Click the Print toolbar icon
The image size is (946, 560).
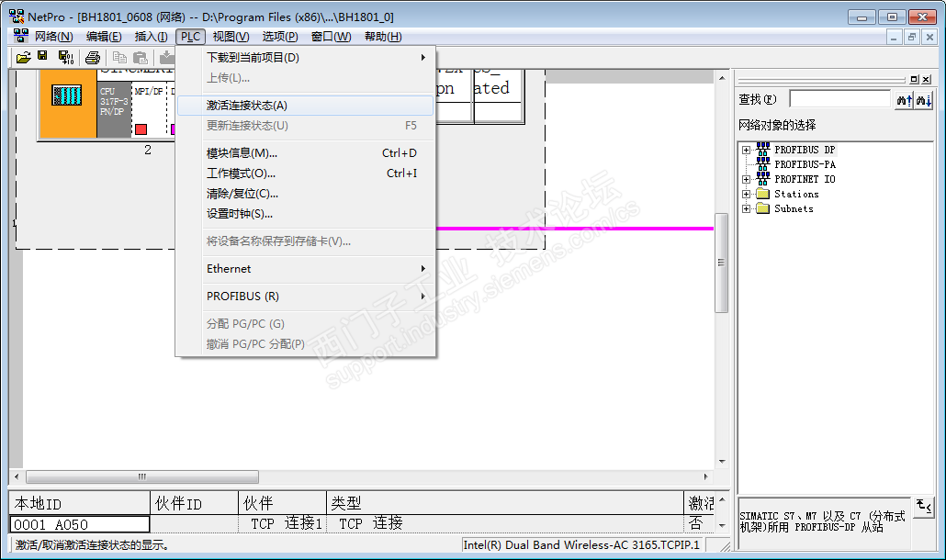click(93, 58)
